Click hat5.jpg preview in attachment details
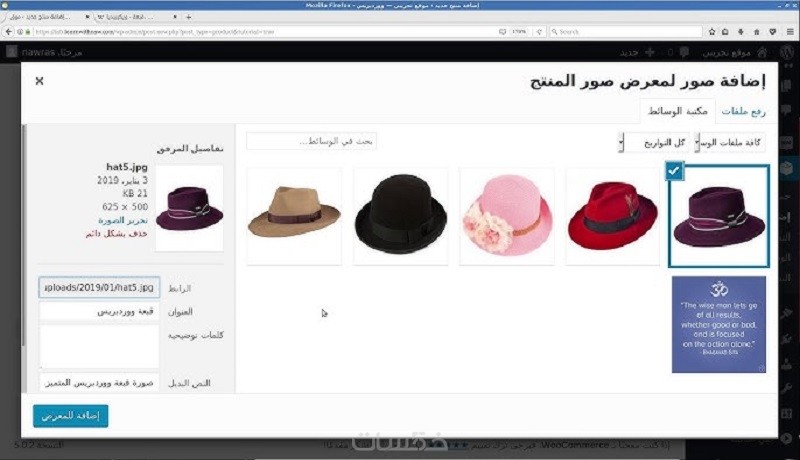This screenshot has width=800, height=460. point(189,208)
